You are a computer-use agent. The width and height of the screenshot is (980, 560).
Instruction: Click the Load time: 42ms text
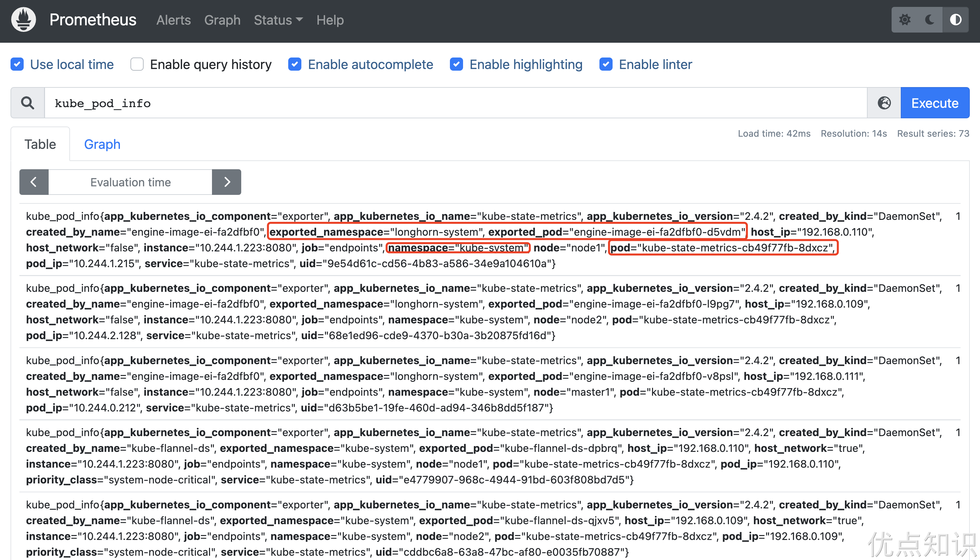(x=774, y=133)
